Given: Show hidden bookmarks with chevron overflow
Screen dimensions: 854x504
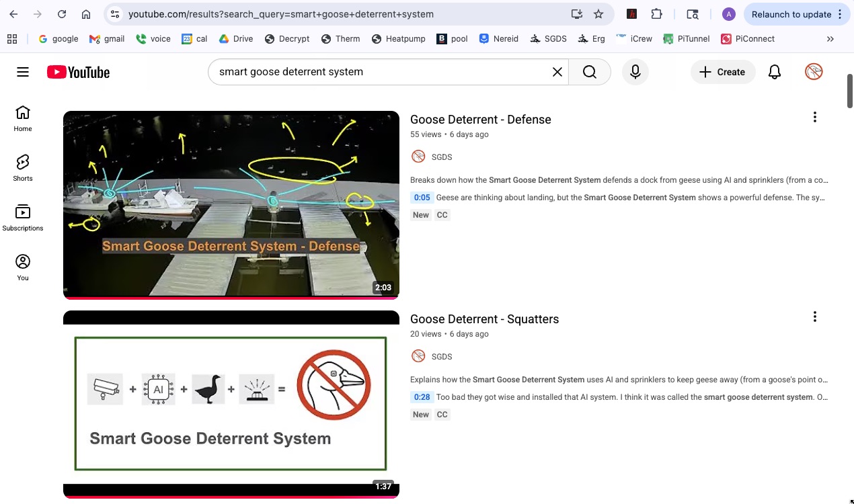Looking at the screenshot, I should (830, 39).
